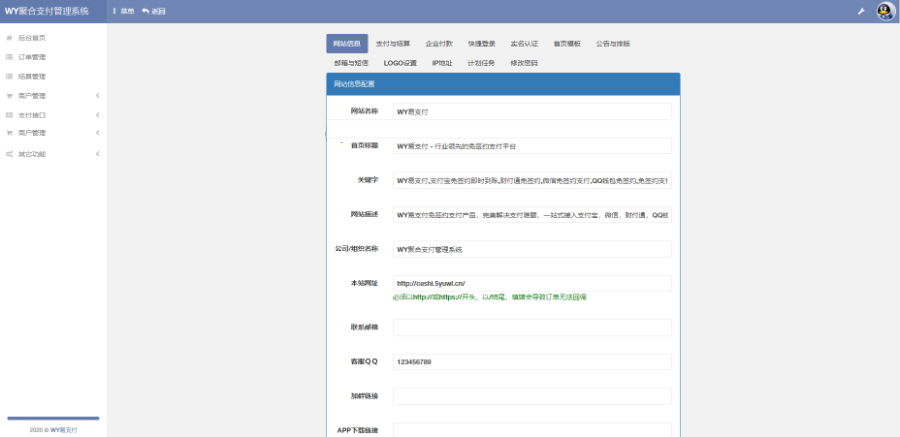Image resolution: width=900 pixels, height=437 pixels.
Task: Click the grid icon beside 支付接口
Action: pos(9,115)
